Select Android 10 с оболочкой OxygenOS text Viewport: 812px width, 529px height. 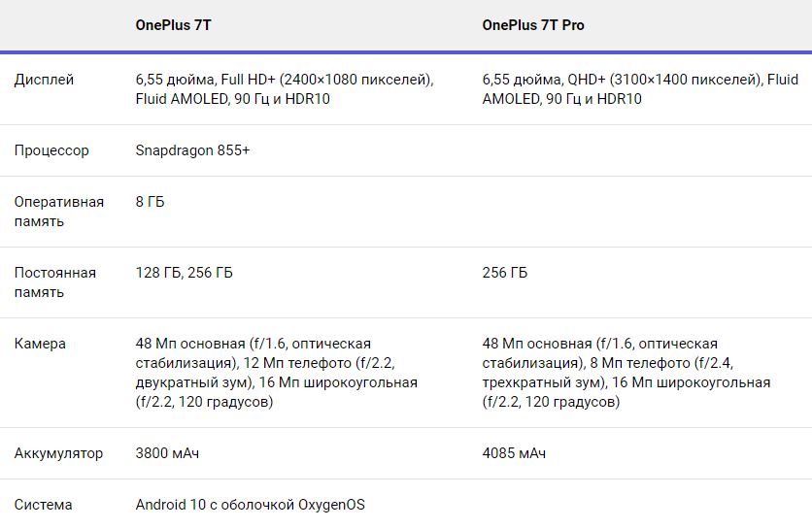[251, 505]
